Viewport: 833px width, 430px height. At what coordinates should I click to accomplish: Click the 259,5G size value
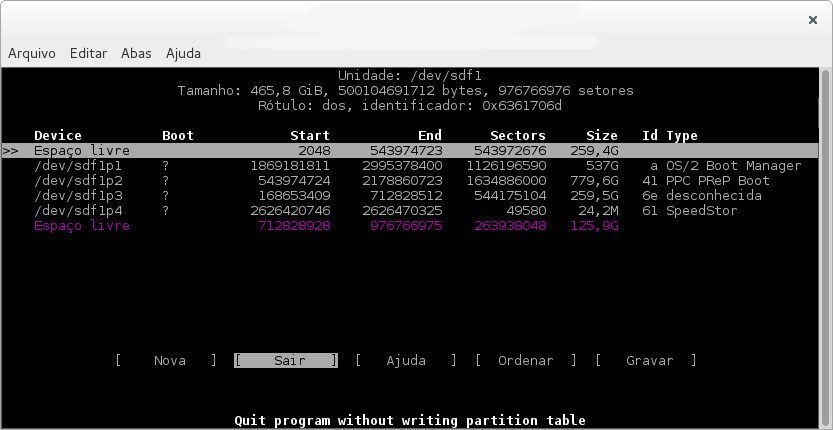pos(594,196)
